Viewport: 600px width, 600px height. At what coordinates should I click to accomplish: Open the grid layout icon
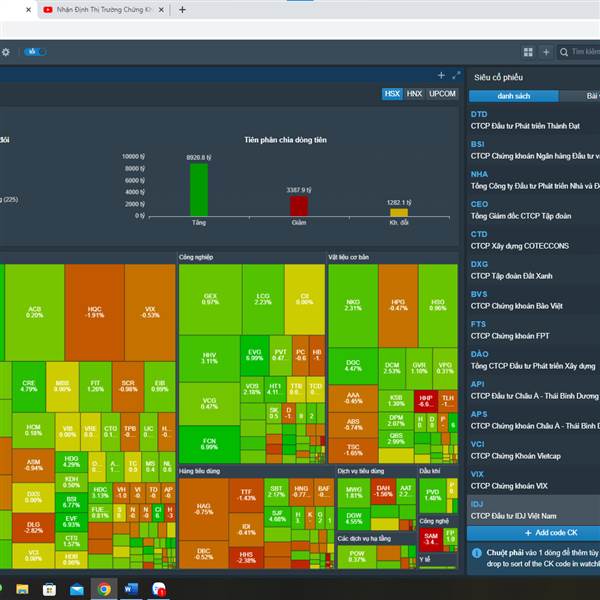pos(528,52)
